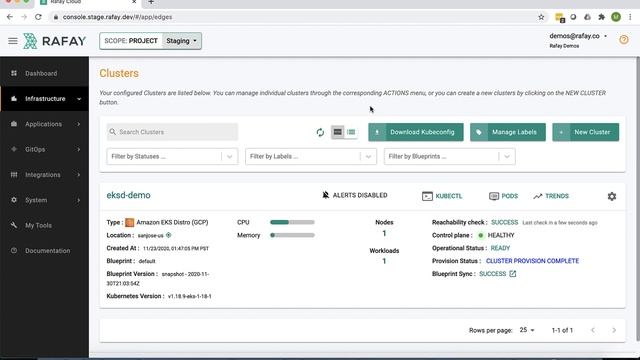The image size is (640, 360).
Task: Click the alerts disabled bell icon
Action: [325, 195]
